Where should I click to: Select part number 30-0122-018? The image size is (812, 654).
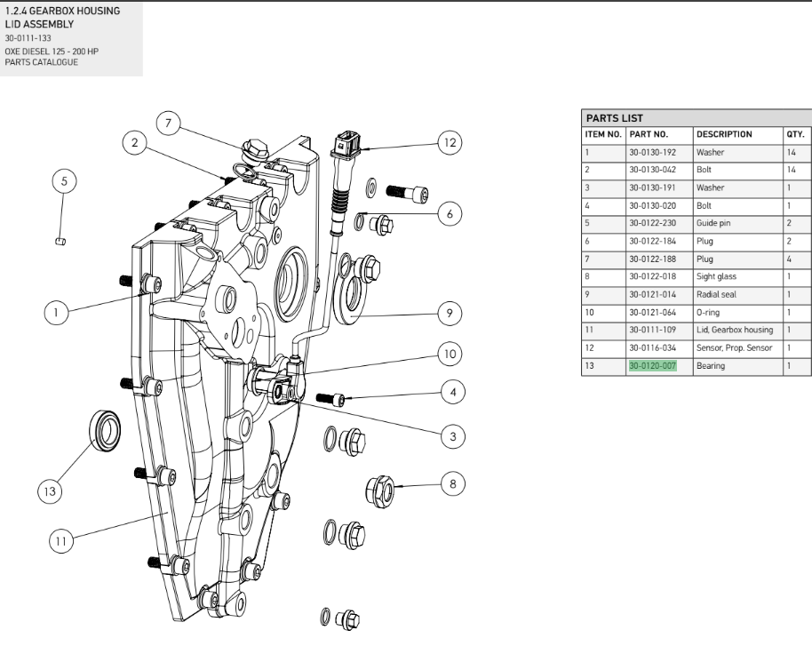point(652,276)
